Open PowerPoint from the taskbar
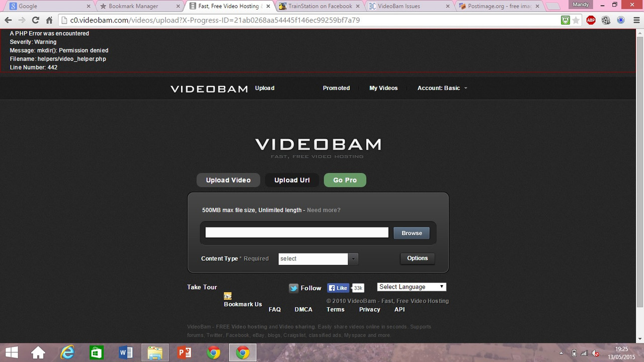The image size is (644, 362). tap(185, 353)
